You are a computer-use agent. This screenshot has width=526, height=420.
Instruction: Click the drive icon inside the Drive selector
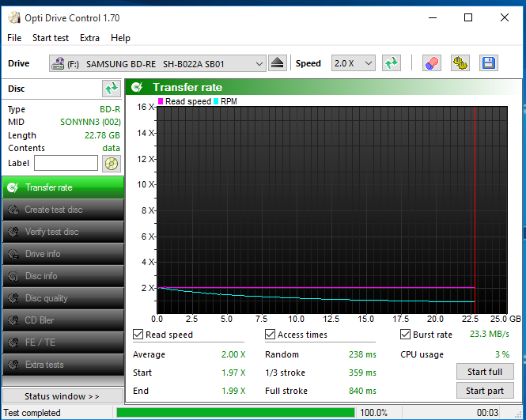[58, 63]
